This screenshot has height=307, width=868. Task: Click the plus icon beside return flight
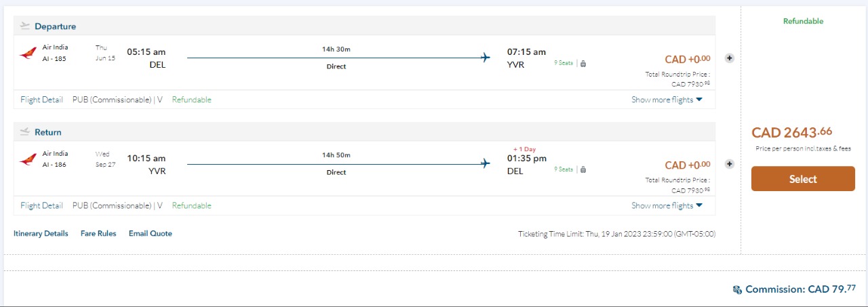point(730,164)
